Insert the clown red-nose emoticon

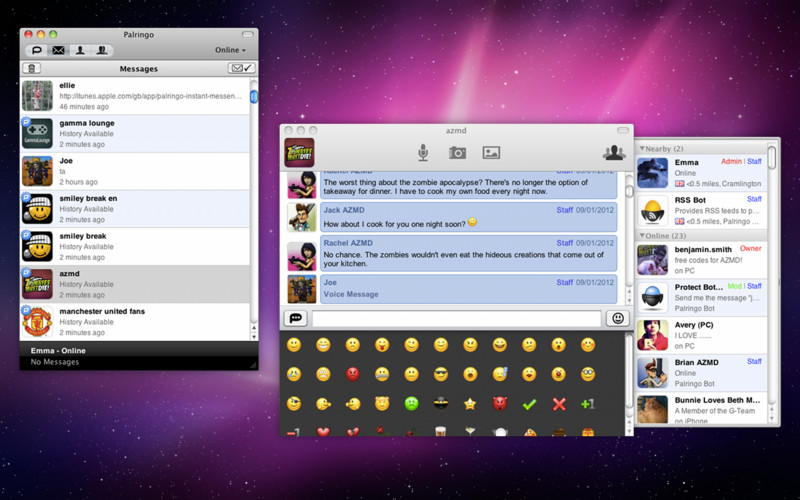(x=559, y=374)
